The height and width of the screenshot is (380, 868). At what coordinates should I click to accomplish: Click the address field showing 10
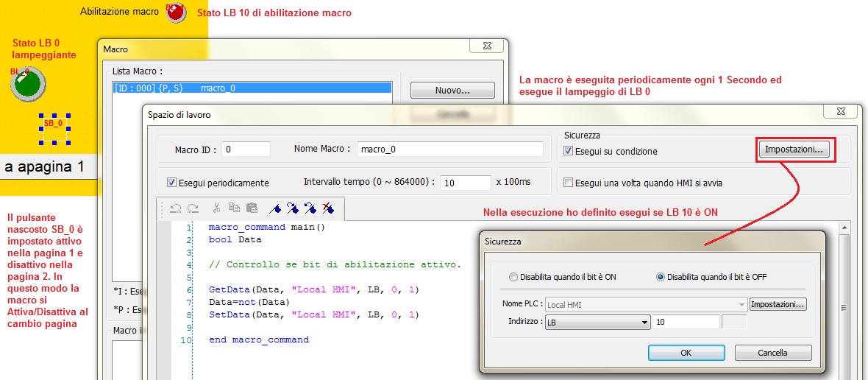[686, 322]
